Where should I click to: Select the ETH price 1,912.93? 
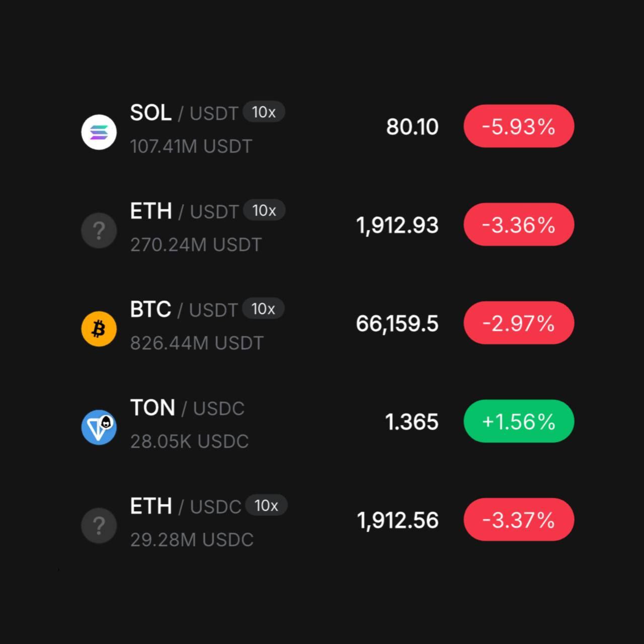[x=397, y=225]
